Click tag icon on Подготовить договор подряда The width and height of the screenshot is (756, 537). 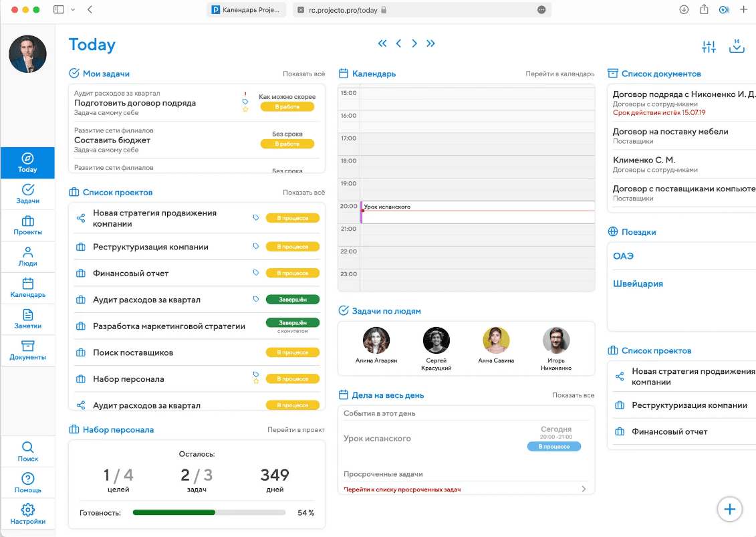[245, 102]
